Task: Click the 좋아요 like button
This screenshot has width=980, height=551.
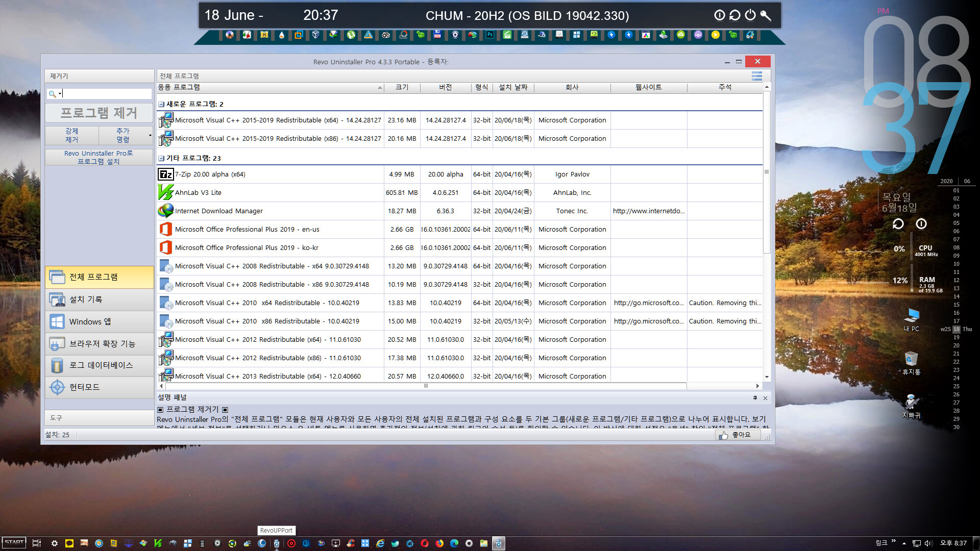Action: 737,435
